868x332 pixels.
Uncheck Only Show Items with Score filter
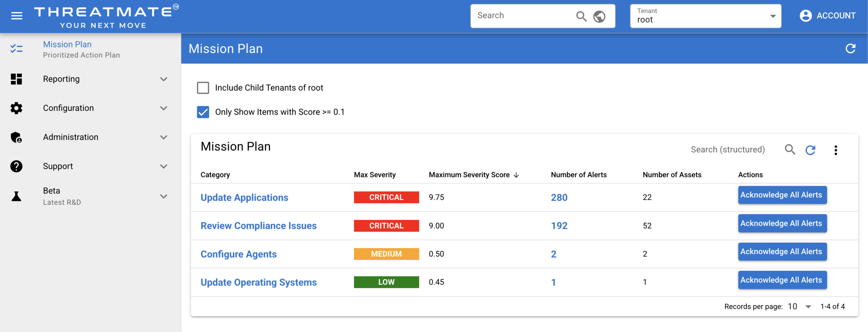tap(203, 112)
